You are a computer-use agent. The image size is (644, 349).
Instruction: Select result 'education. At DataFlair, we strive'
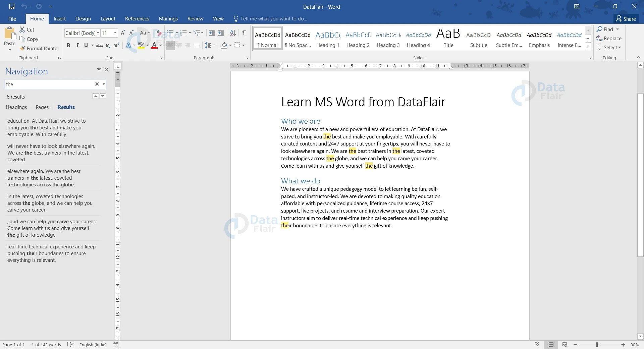coord(53,128)
